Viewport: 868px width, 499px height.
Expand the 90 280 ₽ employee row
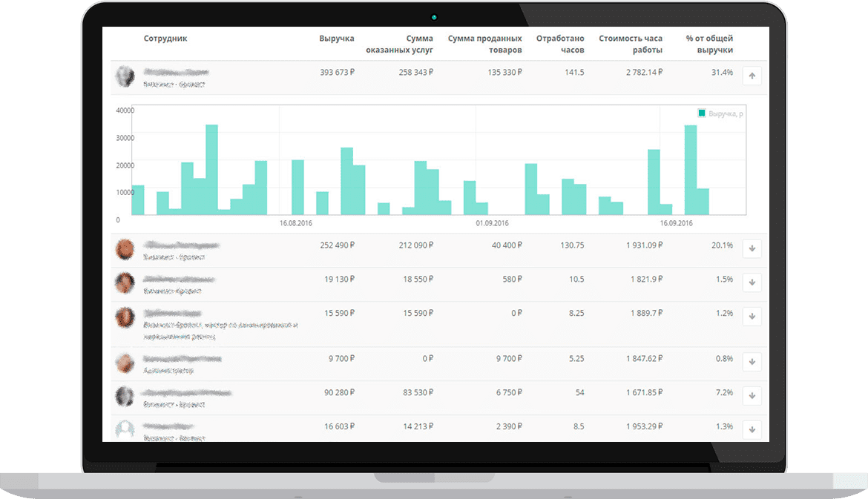tap(752, 396)
